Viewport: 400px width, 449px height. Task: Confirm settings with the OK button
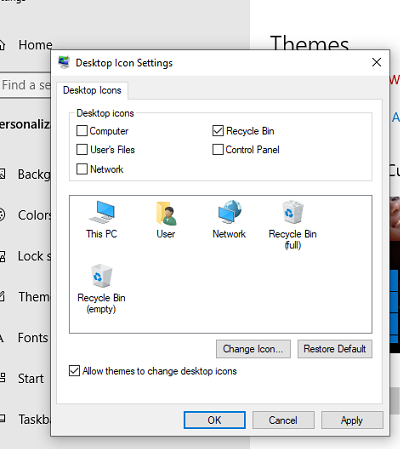tap(215, 420)
